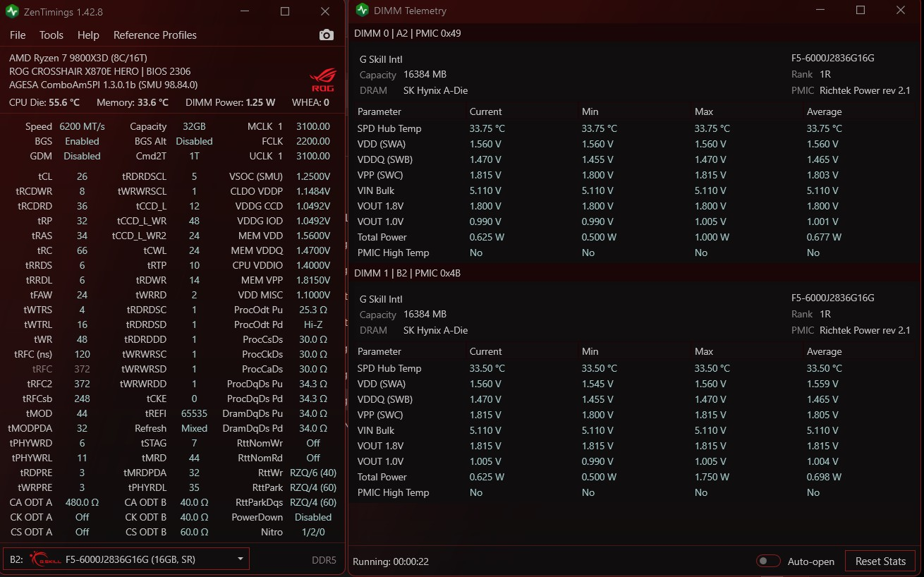Click the ROG logo in ZenTimings

[x=324, y=80]
